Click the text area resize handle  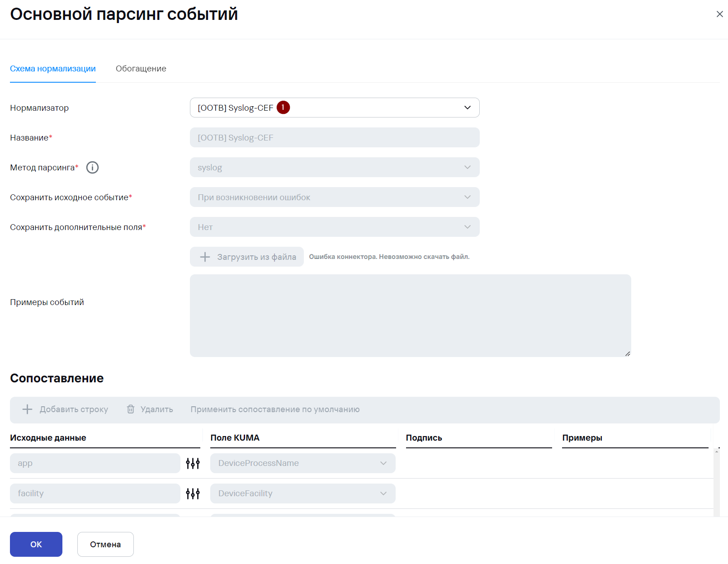click(628, 353)
